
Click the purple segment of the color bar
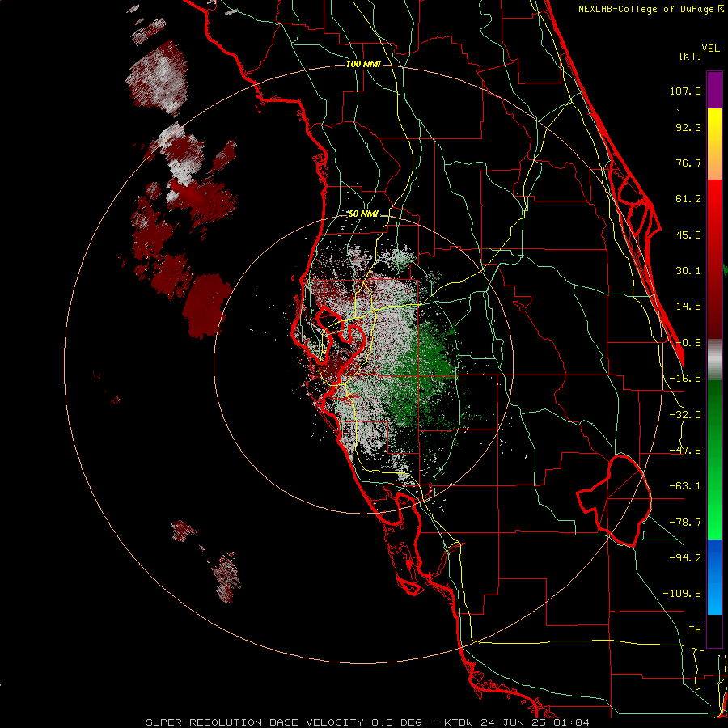pos(714,90)
